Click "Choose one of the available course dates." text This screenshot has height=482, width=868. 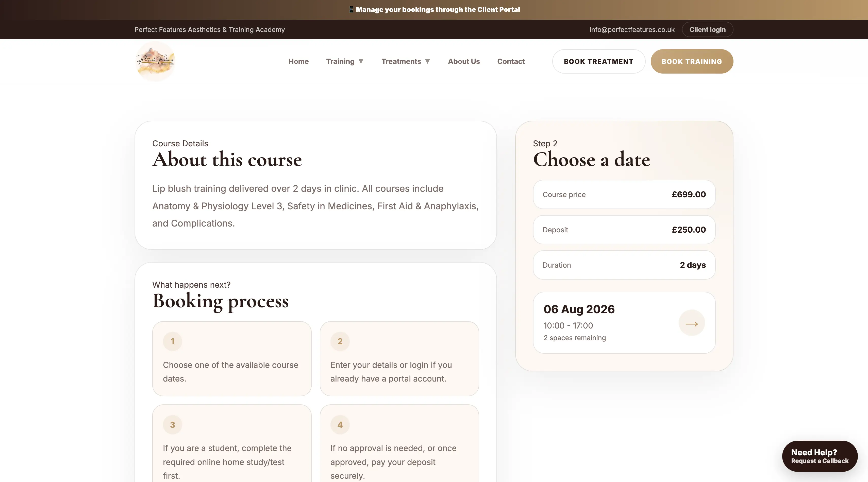click(230, 372)
